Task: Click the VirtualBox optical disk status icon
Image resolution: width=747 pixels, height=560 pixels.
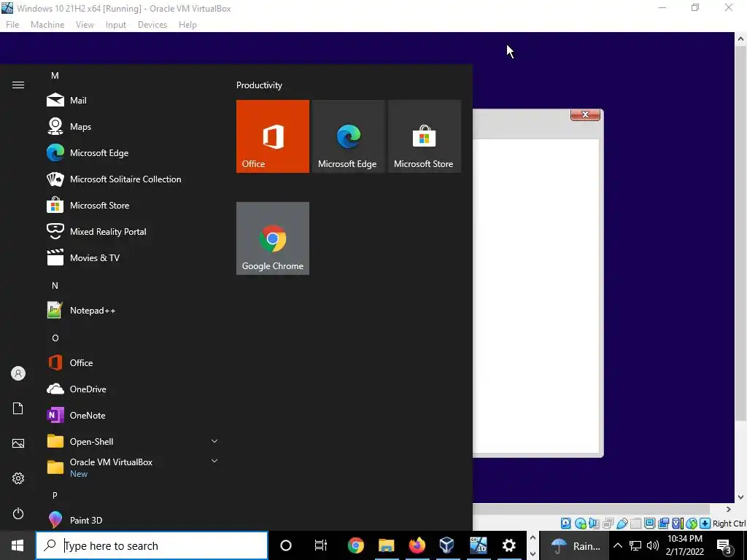Action: (x=580, y=524)
